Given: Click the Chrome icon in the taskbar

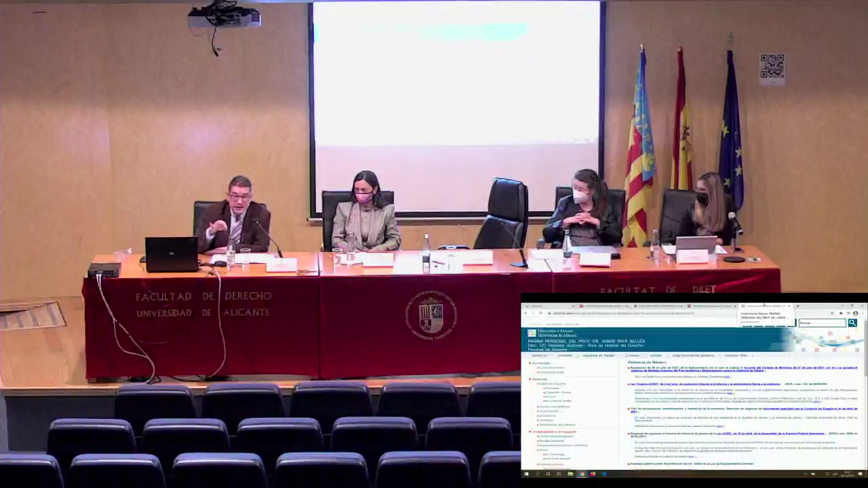Looking at the screenshot, I should (x=581, y=474).
